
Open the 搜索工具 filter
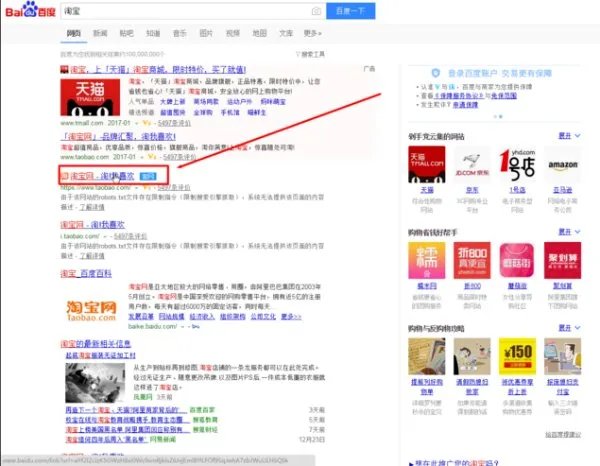pos(310,54)
